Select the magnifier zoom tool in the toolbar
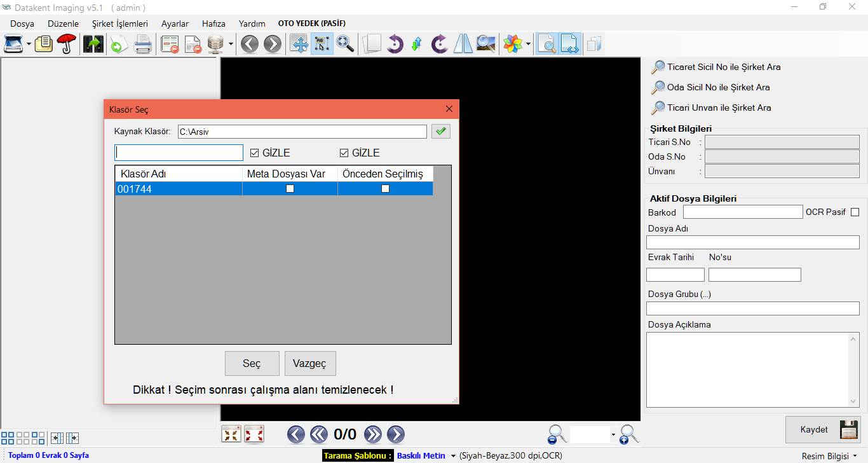This screenshot has height=463, width=868. coord(345,44)
